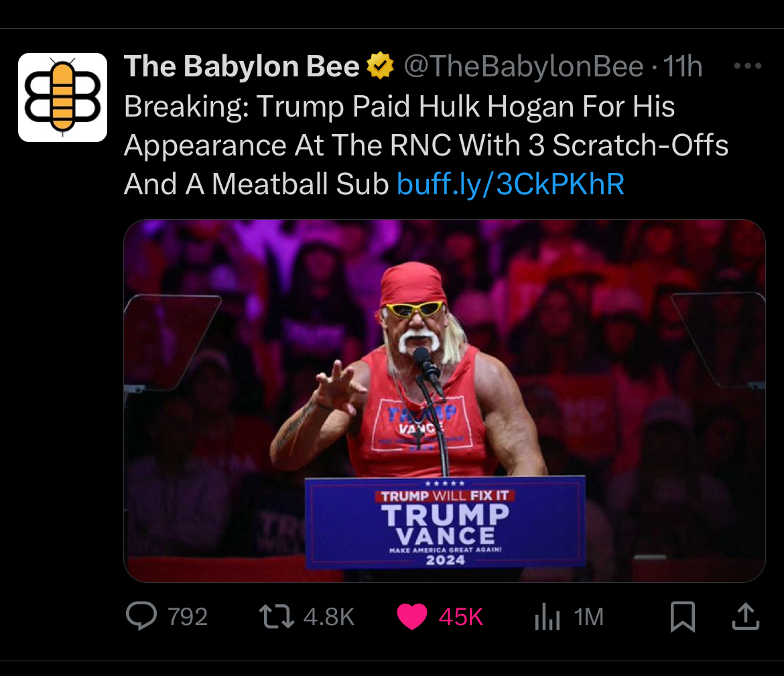Open the buff.ly/3CkPKhR link
The image size is (784, 676).
[511, 184]
